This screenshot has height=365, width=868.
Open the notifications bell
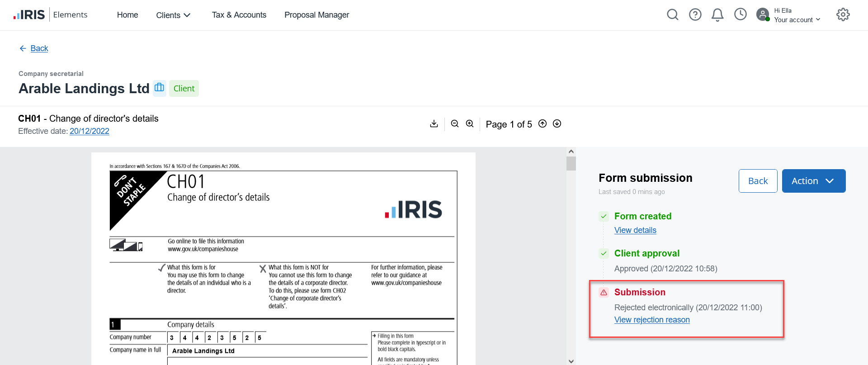[x=717, y=15]
